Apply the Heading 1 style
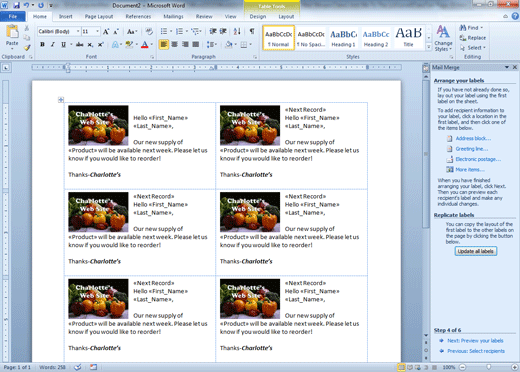The width and height of the screenshot is (520, 372). coord(343,38)
